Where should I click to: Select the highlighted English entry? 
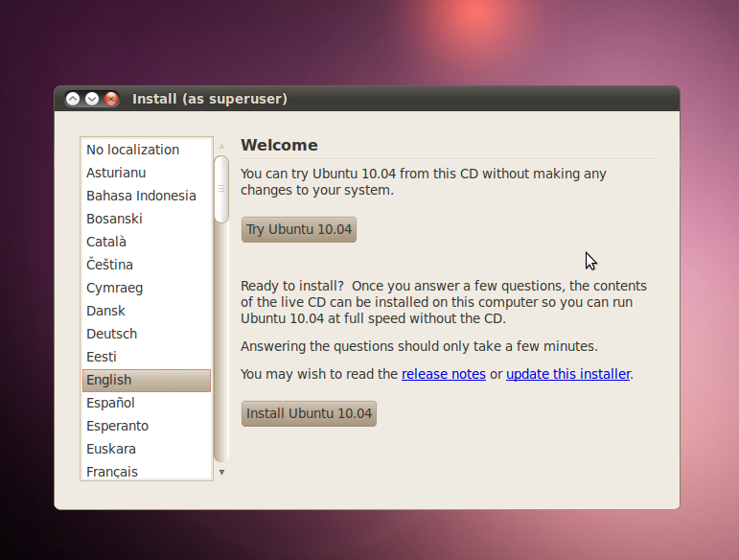tap(147, 381)
